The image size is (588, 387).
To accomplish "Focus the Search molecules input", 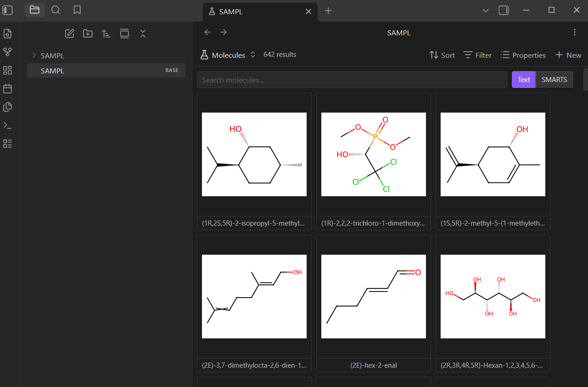I will coord(352,80).
